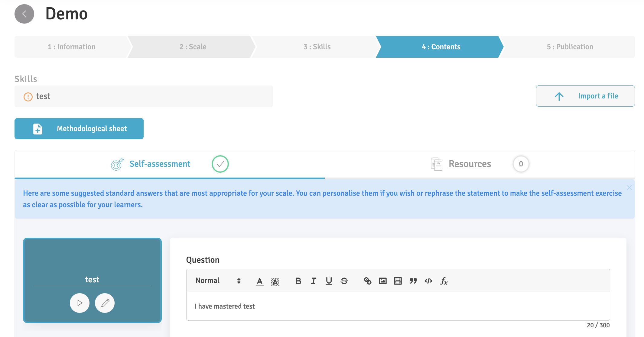Image resolution: width=644 pixels, height=337 pixels.
Task: Insert an image into the question
Action: (x=383, y=281)
